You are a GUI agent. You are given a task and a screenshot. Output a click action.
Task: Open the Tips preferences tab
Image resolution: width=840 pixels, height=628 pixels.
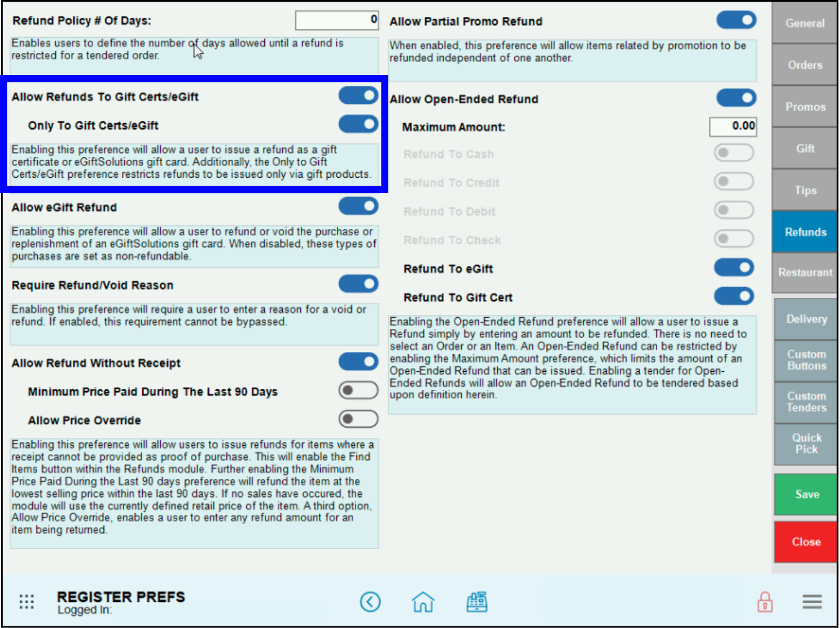click(x=805, y=190)
